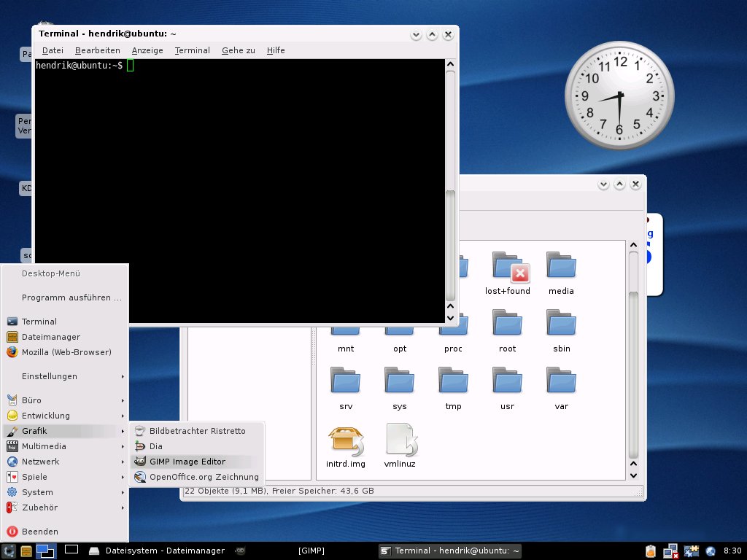Open the Anzeige menu in Terminal
Image resolution: width=747 pixels, height=560 pixels.
[x=147, y=50]
